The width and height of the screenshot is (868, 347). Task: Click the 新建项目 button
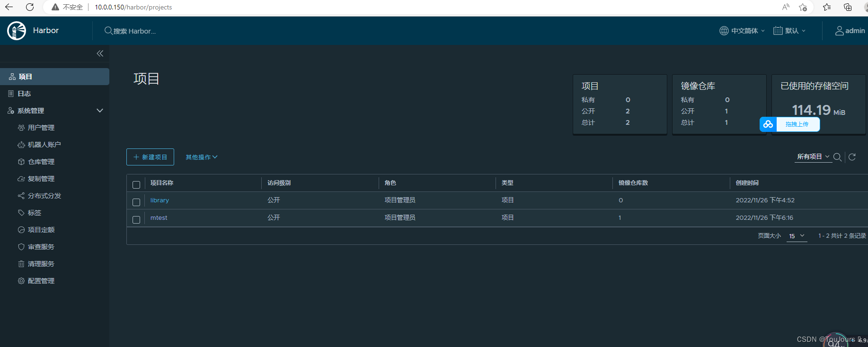150,157
